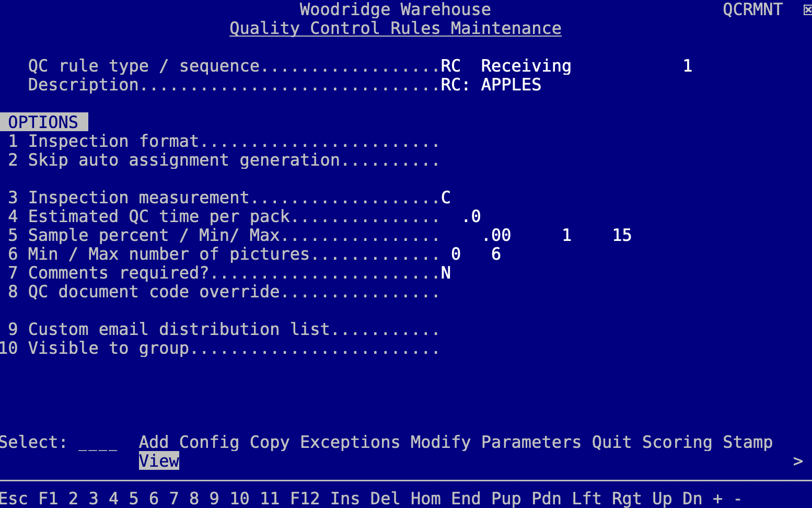The width and height of the screenshot is (812, 508).
Task: Click Rgt in the key bar
Action: (627, 499)
